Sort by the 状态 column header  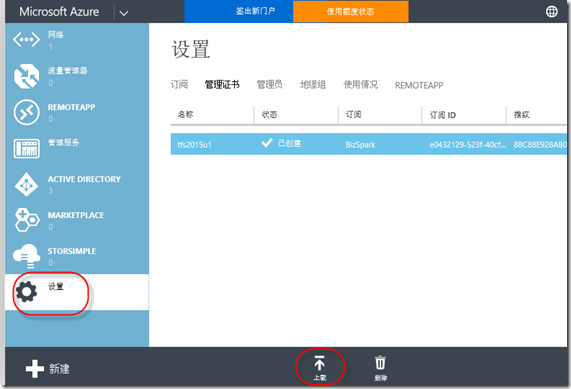[x=269, y=115]
